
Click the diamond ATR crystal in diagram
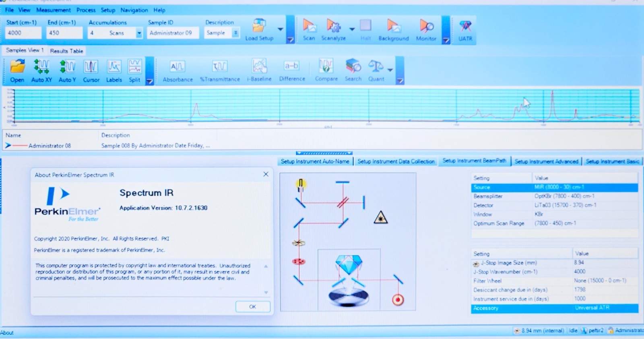349,264
